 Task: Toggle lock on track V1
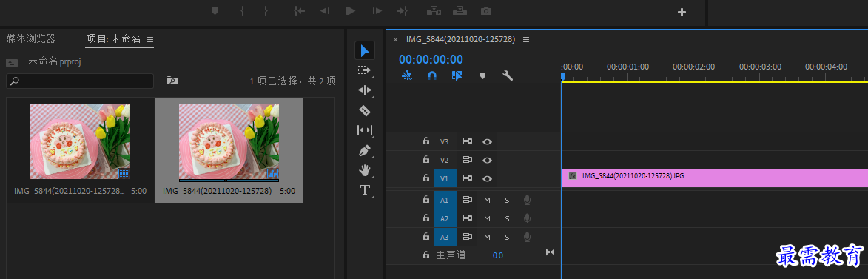[x=425, y=178]
